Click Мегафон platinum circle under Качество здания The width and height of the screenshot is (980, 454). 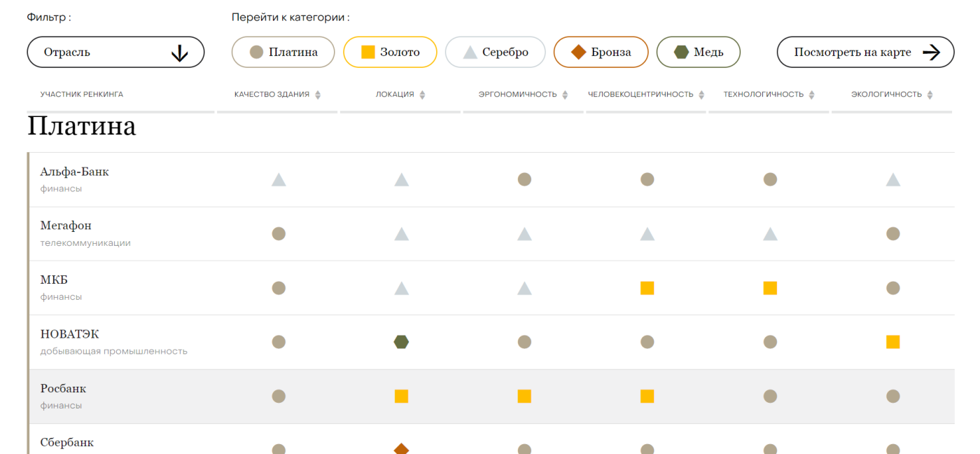click(279, 233)
